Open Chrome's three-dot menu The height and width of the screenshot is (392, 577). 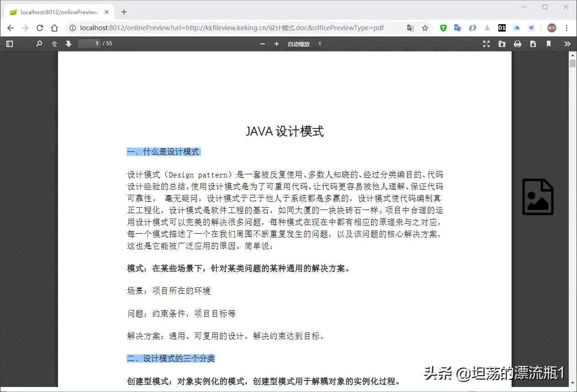(x=567, y=28)
